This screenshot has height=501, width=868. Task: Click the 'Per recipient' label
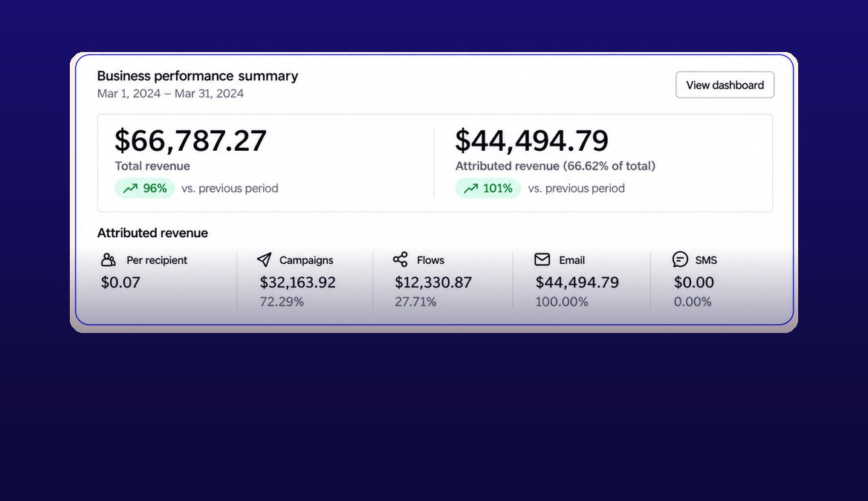pyautogui.click(x=157, y=260)
